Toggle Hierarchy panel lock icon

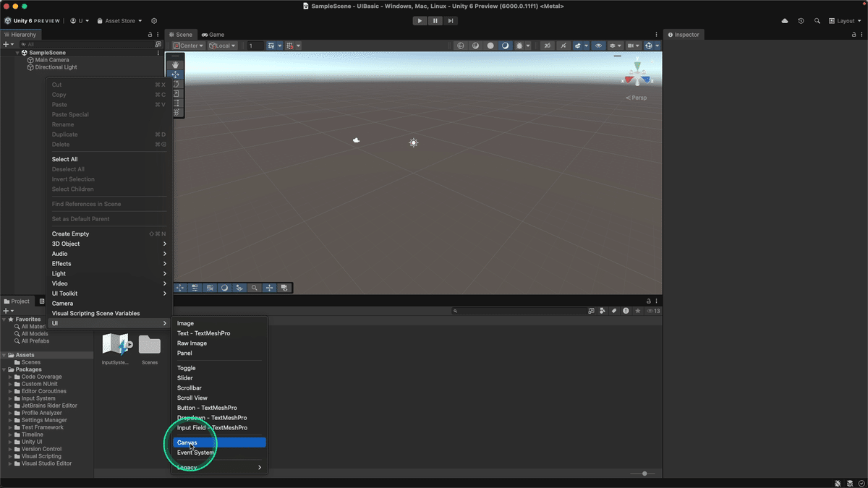coord(150,35)
